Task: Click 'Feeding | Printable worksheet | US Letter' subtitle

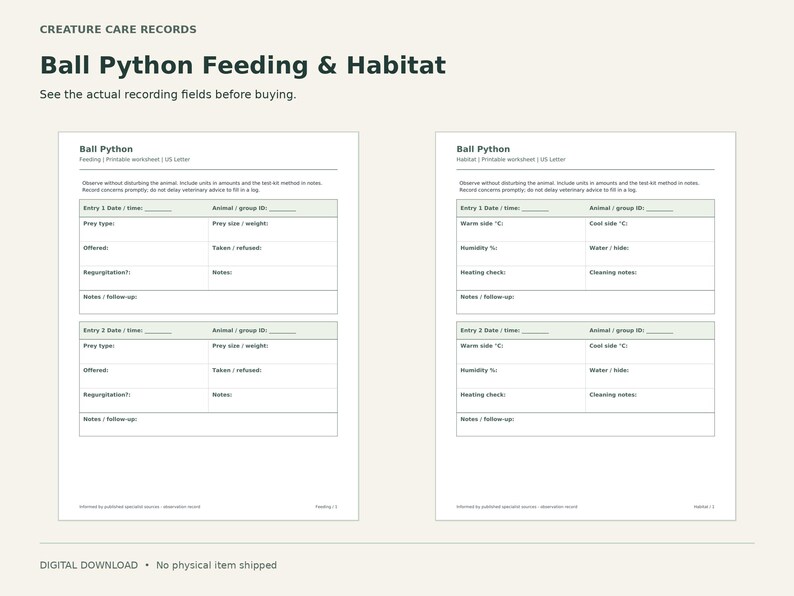Action: point(135,160)
